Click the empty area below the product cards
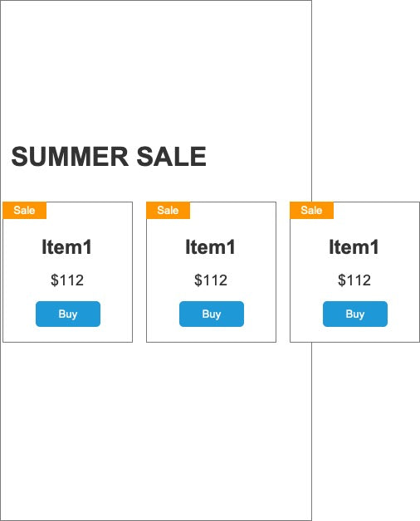 click(155, 431)
